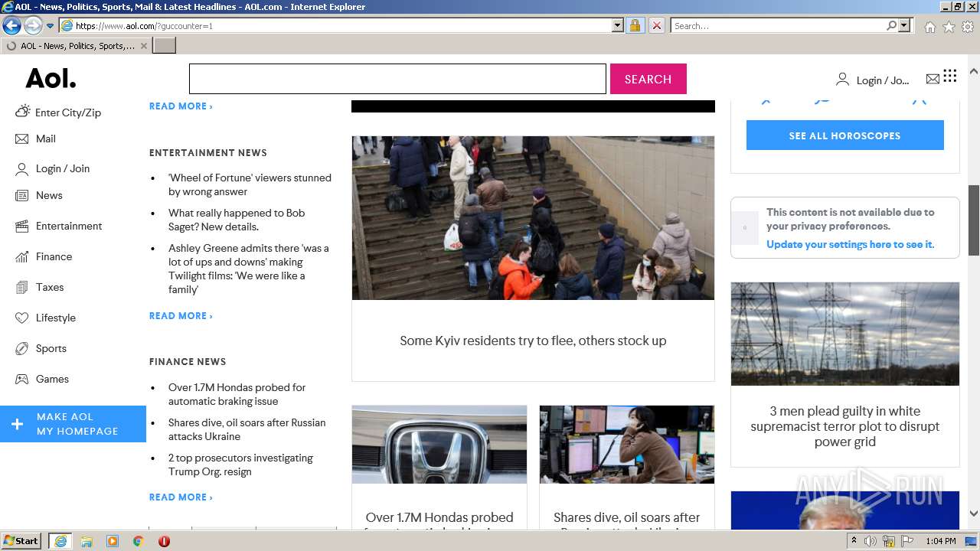The height and width of the screenshot is (551, 980).
Task: Click the Kyiv stairway photo thumbnail
Action: (x=533, y=218)
